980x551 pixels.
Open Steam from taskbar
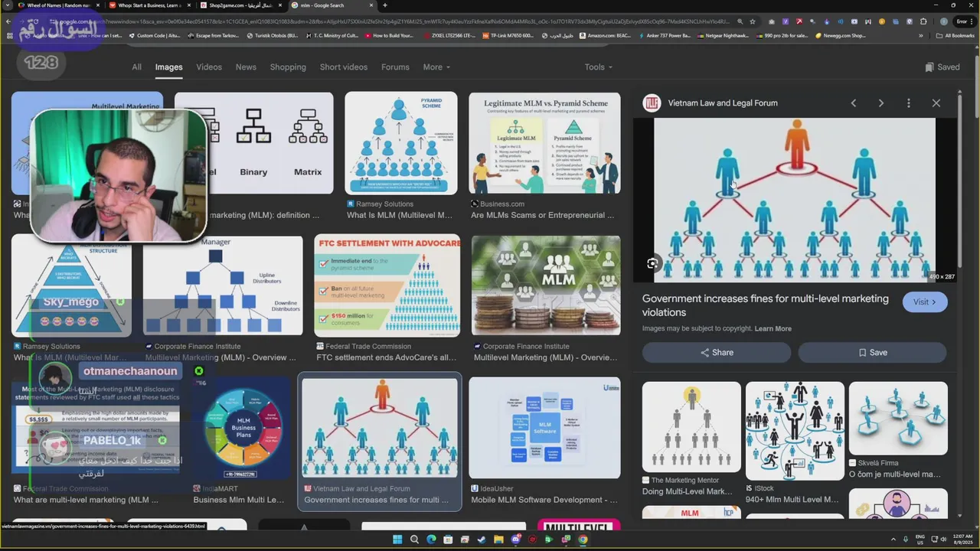click(x=482, y=540)
